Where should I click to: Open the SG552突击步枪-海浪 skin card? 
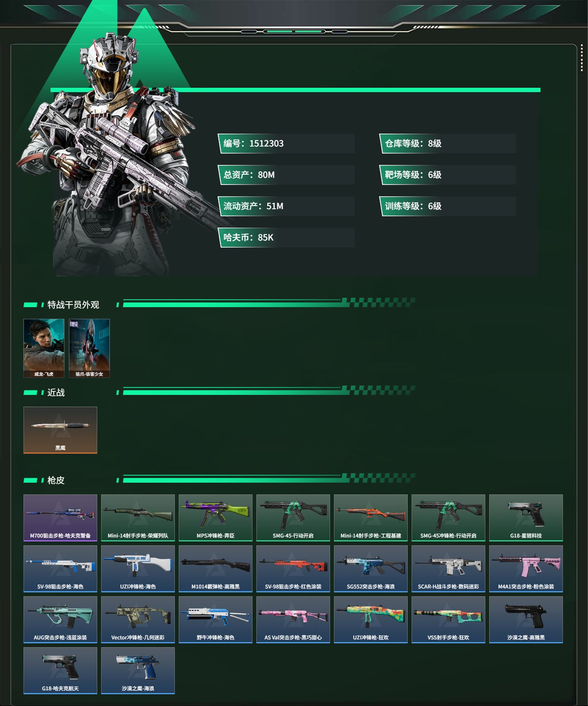coord(371,568)
